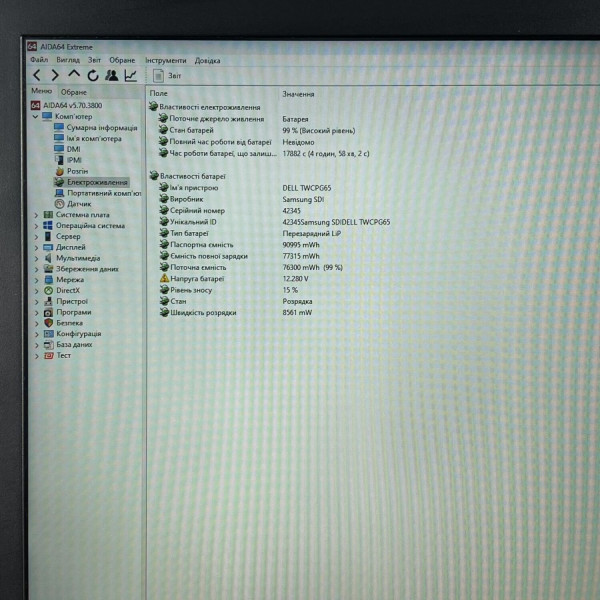The width and height of the screenshot is (600, 600).
Task: Click the value 77315 mWh
Action: [x=301, y=256]
